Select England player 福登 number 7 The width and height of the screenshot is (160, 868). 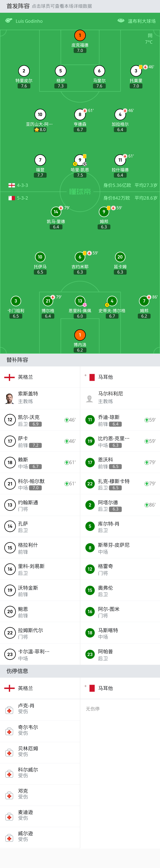coord(40,160)
